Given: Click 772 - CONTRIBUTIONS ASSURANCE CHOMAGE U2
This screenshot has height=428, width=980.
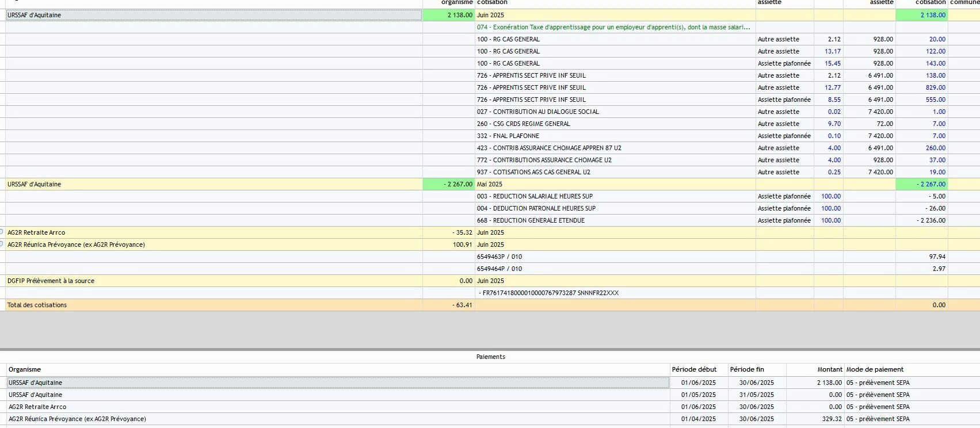Looking at the screenshot, I should [544, 160].
